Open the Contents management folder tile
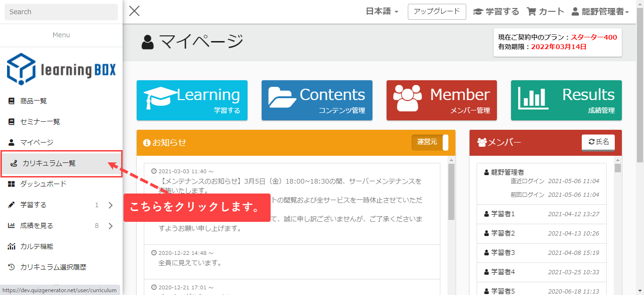Viewport: 644px width, 295px height. point(317,100)
